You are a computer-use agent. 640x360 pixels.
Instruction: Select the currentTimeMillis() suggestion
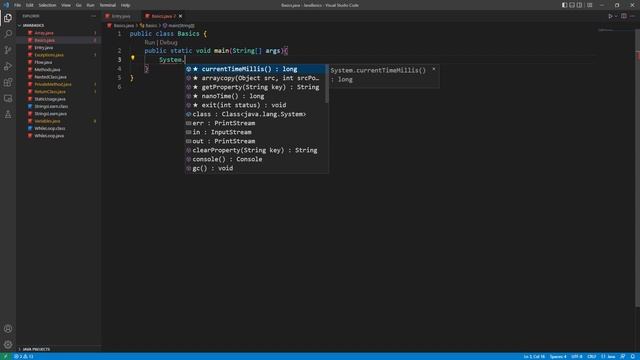point(256,69)
